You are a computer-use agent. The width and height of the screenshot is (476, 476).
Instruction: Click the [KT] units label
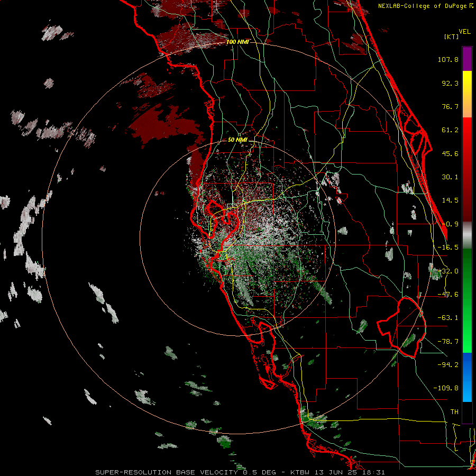tap(452, 36)
